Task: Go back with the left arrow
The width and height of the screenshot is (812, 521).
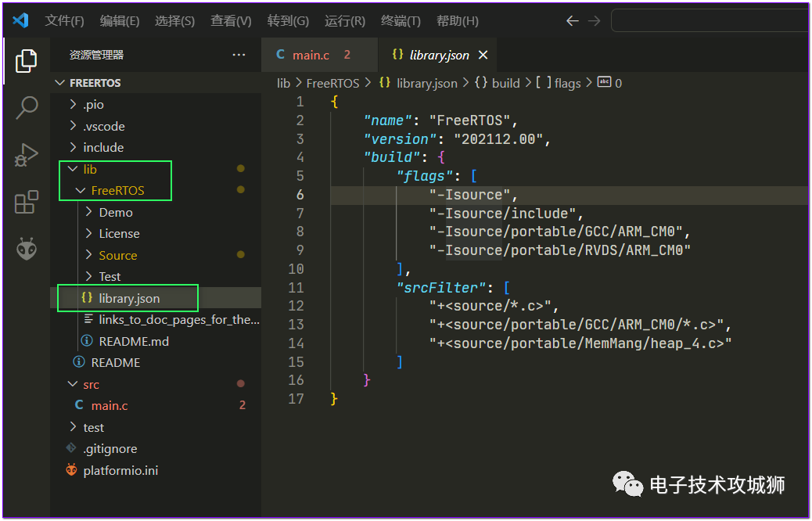Action: click(572, 21)
